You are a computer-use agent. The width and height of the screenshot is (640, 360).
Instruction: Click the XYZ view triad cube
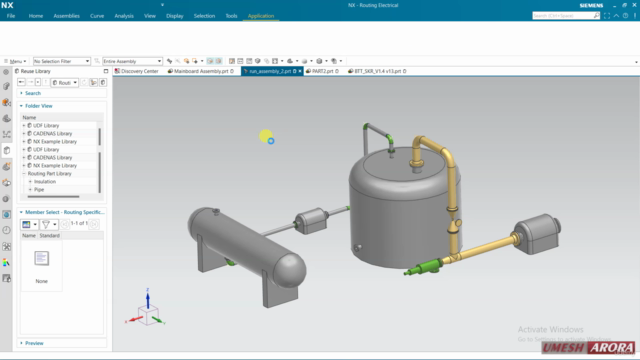pyautogui.click(x=148, y=314)
